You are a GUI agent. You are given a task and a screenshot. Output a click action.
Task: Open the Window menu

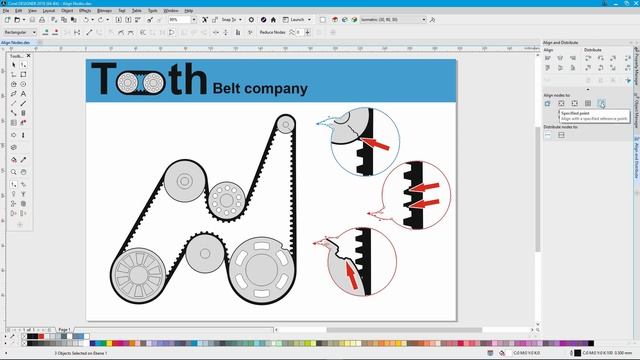(x=171, y=11)
